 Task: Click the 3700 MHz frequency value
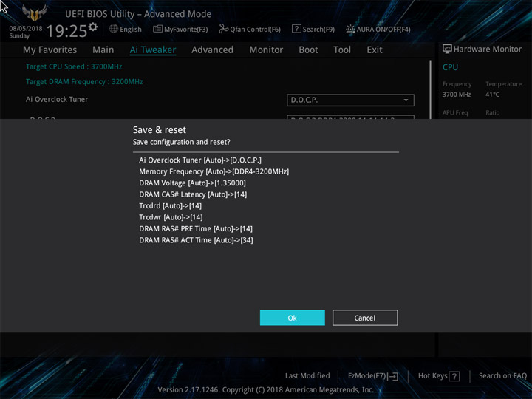(457, 95)
